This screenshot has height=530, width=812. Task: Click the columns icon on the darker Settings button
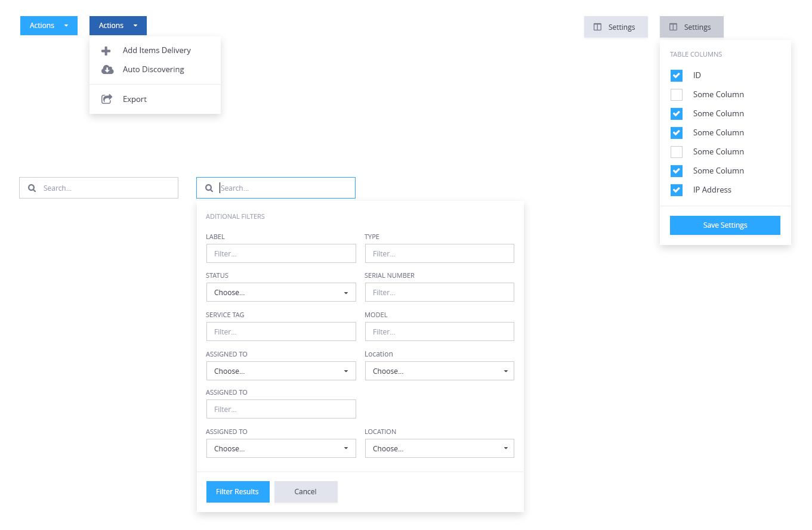point(674,27)
